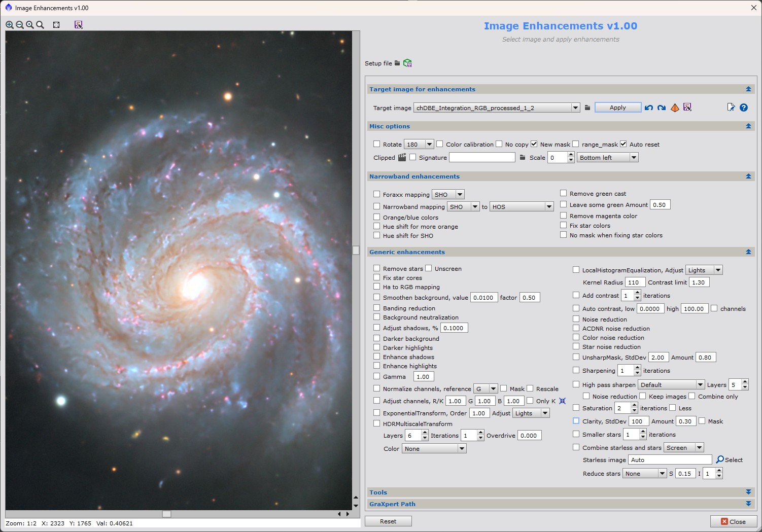Open help with the blue question mark

[x=744, y=108]
